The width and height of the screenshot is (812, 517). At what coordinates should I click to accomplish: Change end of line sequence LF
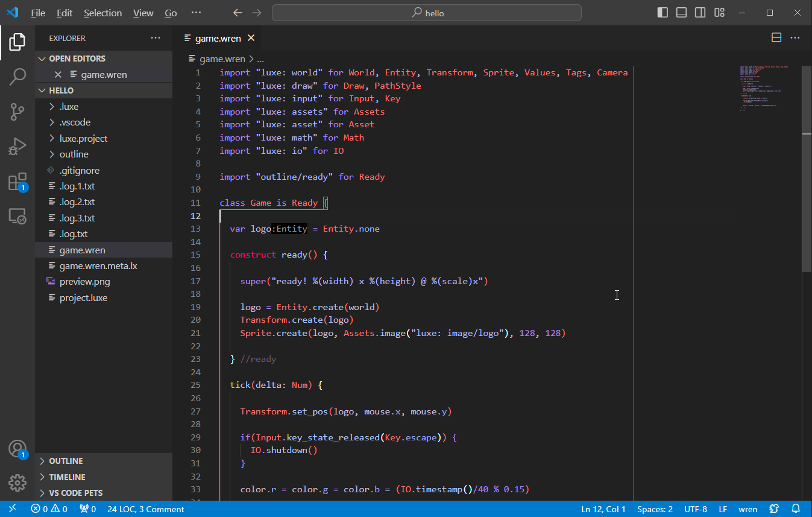[723, 509]
